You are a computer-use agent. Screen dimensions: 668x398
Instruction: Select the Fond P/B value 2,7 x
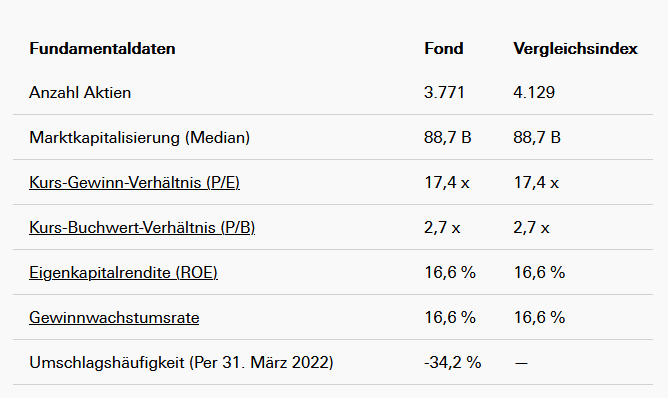pos(442,228)
